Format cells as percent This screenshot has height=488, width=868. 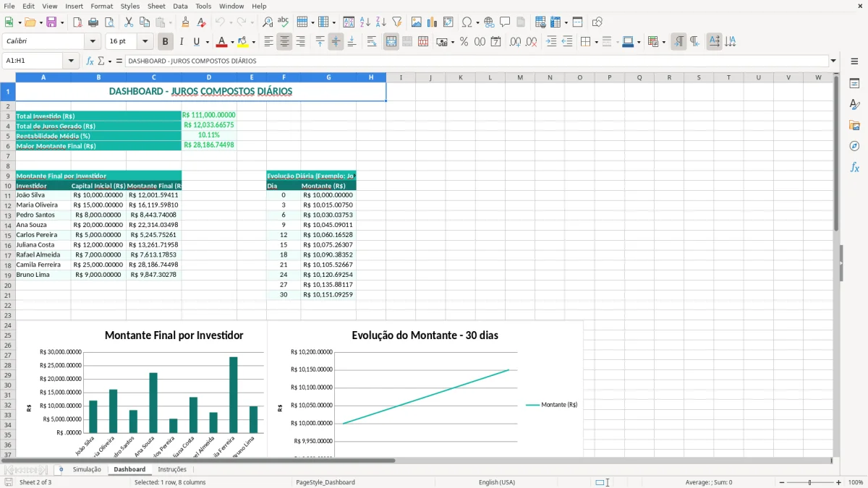click(x=464, y=42)
